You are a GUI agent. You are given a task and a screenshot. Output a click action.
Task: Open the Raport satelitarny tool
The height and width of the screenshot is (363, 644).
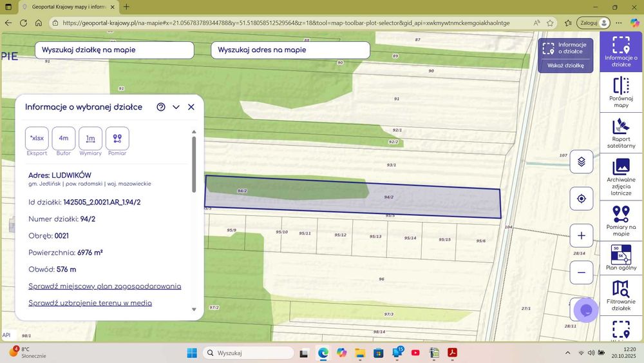pos(621,133)
